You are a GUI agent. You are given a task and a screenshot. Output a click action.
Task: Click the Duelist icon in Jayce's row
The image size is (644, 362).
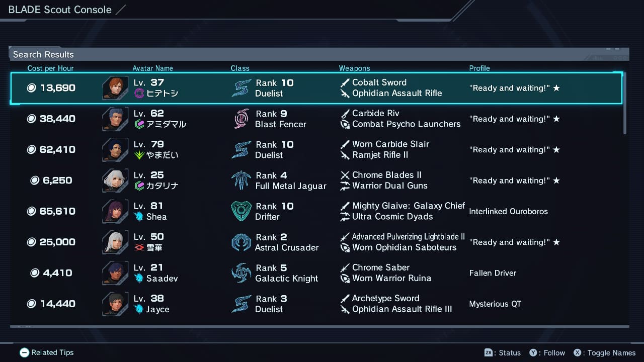[242, 304]
